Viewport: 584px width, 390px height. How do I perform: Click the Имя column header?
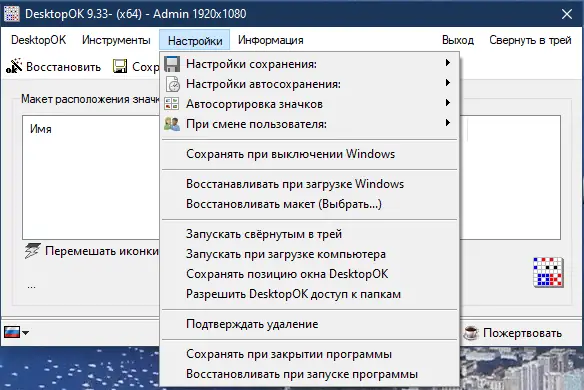pos(41,129)
